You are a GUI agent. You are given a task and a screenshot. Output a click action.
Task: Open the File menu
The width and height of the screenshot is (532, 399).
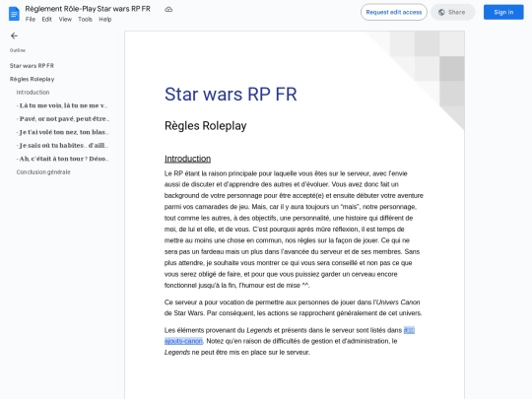click(31, 20)
